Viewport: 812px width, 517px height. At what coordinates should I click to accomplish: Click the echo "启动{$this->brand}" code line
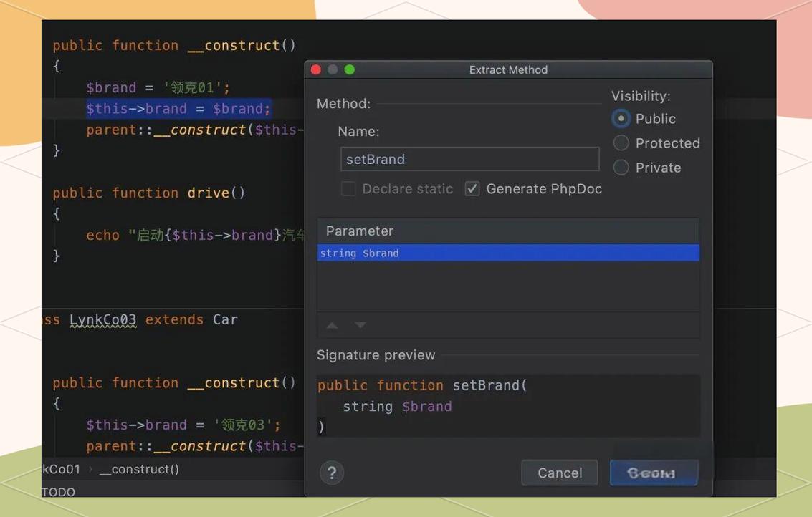point(196,235)
